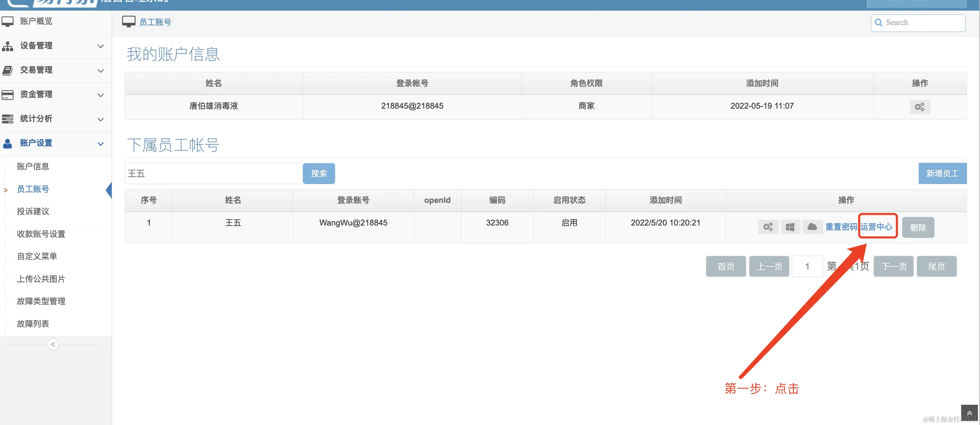Image resolution: width=980 pixels, height=425 pixels.
Task: Click the magnifier icon in the top search bar
Action: pos(879,23)
